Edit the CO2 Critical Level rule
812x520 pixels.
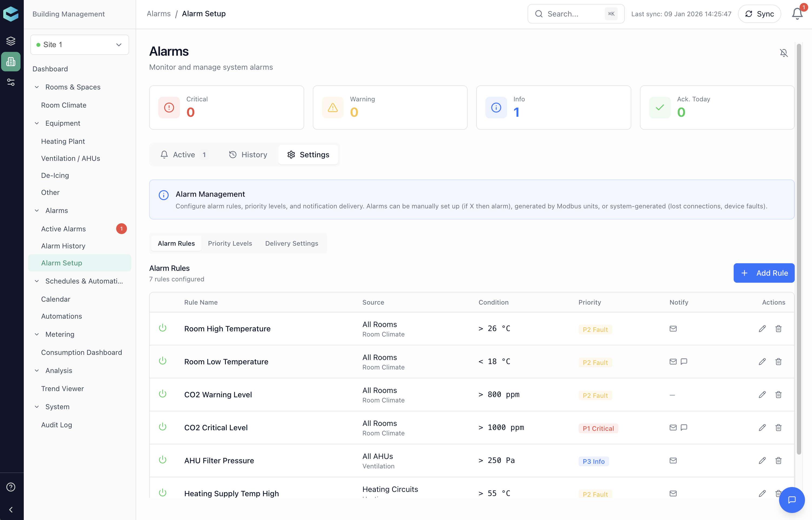[x=762, y=428]
